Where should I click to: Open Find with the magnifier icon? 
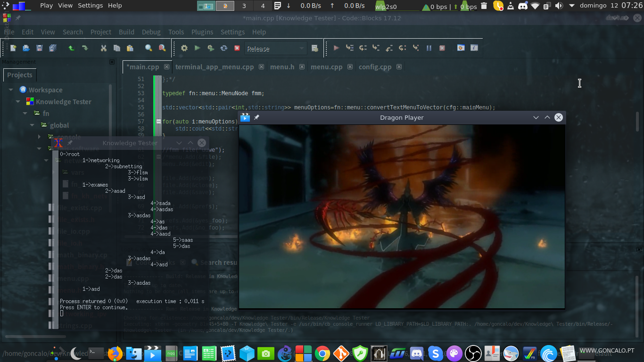pyautogui.click(x=149, y=48)
